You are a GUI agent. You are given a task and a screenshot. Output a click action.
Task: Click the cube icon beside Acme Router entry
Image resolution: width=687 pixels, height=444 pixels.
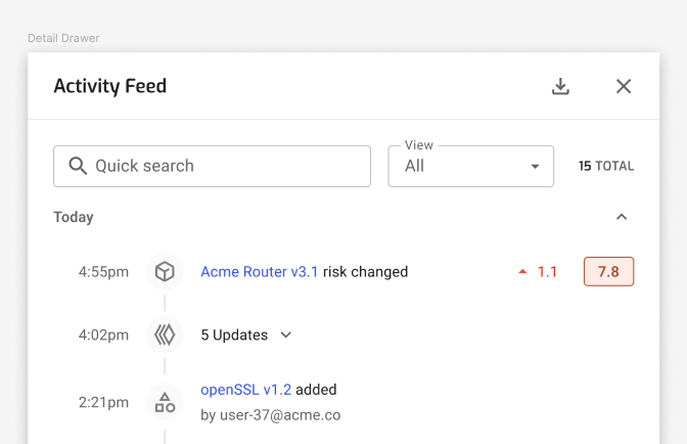[x=165, y=271]
